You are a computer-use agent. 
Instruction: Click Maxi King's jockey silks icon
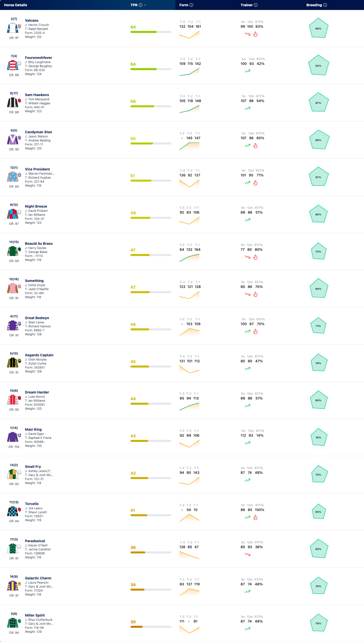pyautogui.click(x=13, y=437)
